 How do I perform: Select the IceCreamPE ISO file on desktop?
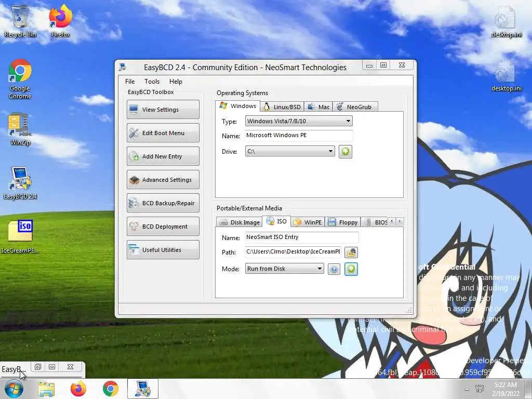coord(20,237)
